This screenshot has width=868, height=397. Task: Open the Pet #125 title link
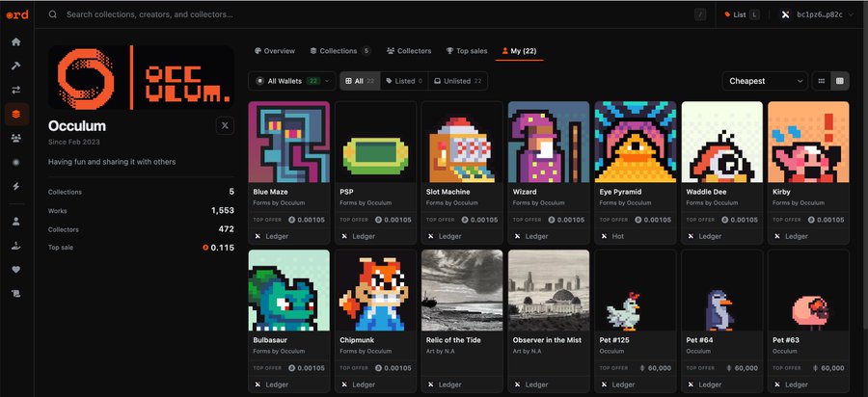(614, 340)
